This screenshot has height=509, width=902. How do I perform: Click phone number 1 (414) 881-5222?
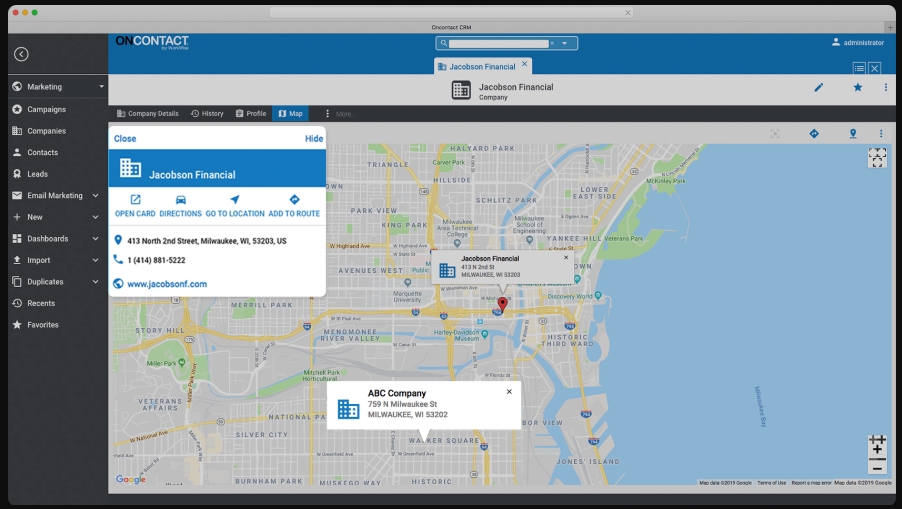[x=156, y=260]
